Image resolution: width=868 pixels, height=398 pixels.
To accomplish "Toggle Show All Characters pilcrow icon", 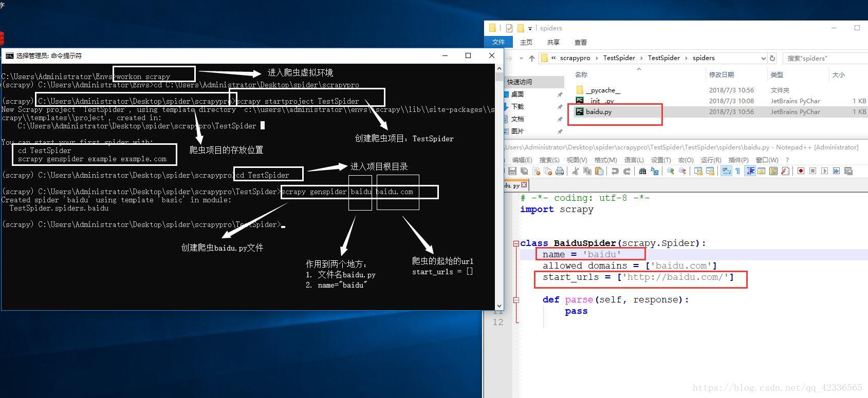I will pos(737,171).
